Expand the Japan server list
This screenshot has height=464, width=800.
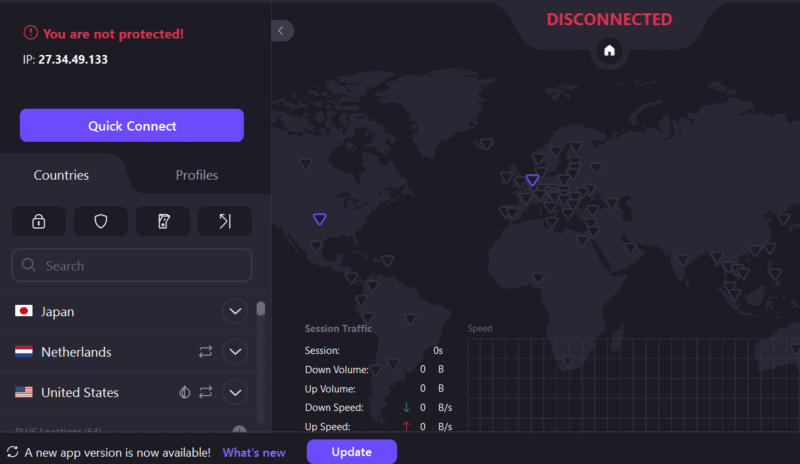pyautogui.click(x=235, y=312)
